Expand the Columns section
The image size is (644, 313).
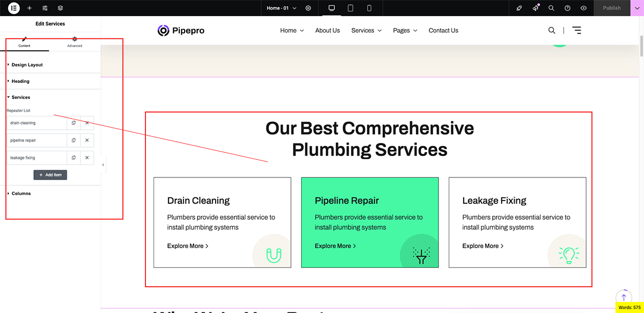(x=21, y=193)
